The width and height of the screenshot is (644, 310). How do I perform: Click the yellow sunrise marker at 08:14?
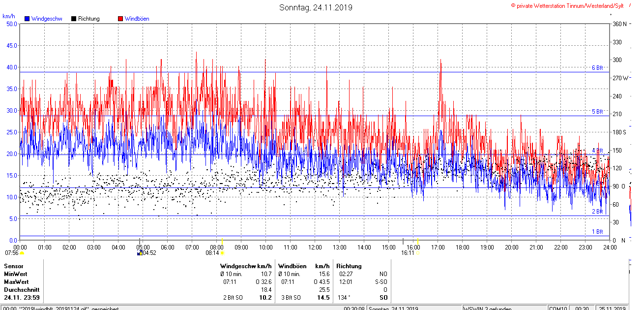click(222, 253)
